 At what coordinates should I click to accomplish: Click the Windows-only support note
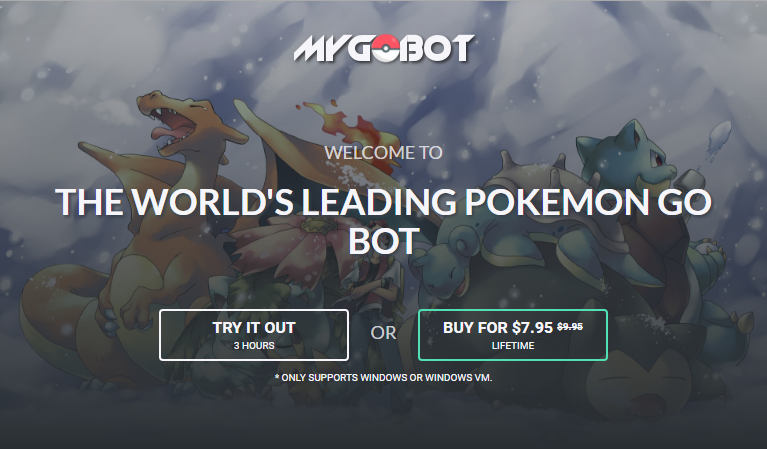384,378
